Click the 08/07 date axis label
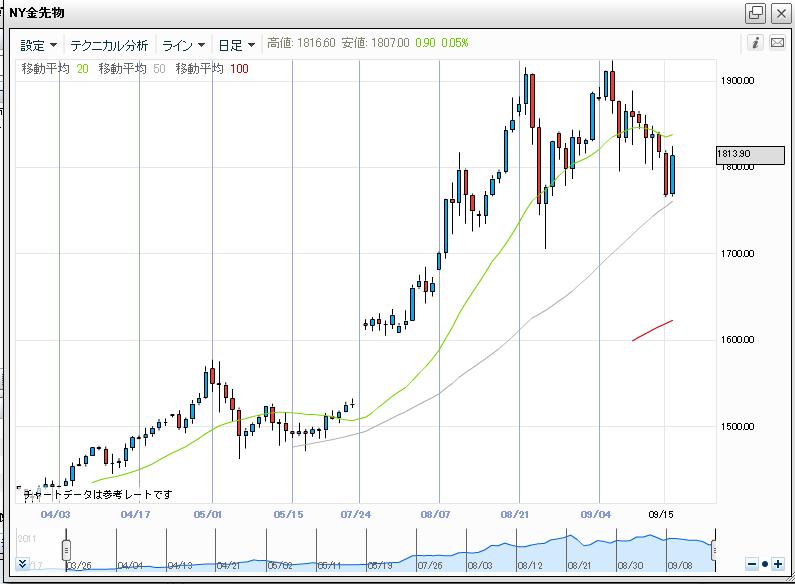Viewport: 795px width, 584px height. click(435, 515)
